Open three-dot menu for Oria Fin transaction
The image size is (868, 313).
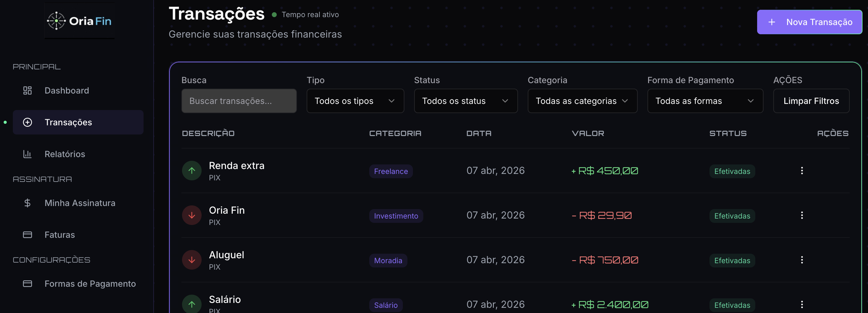(802, 215)
